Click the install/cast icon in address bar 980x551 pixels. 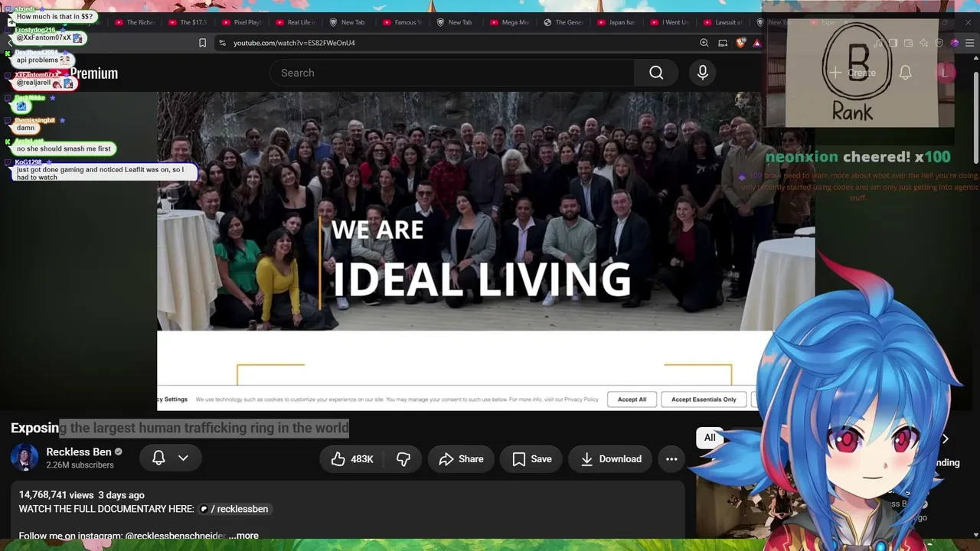[723, 43]
